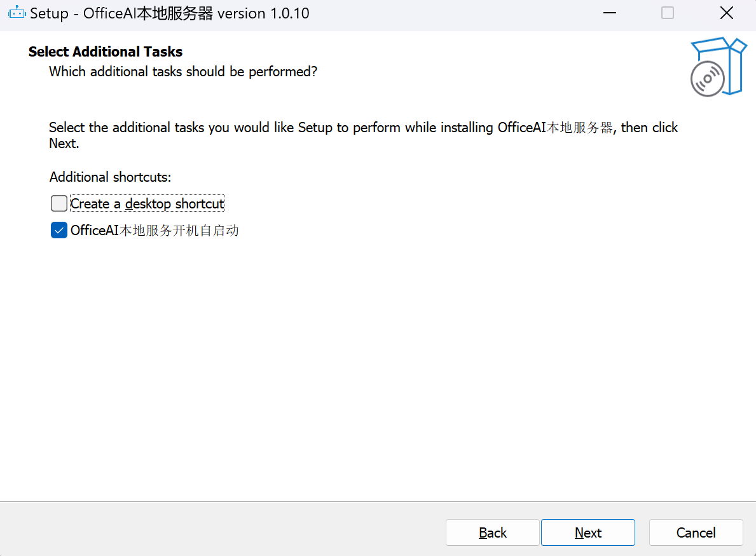This screenshot has height=556, width=756.
Task: Click the OfficeAI本地服务开机自启动 label text
Action: (x=155, y=230)
